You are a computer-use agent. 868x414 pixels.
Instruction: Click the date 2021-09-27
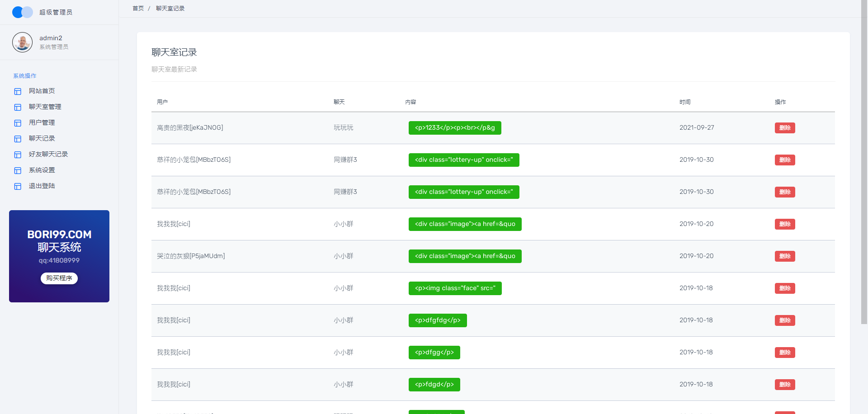(697, 128)
